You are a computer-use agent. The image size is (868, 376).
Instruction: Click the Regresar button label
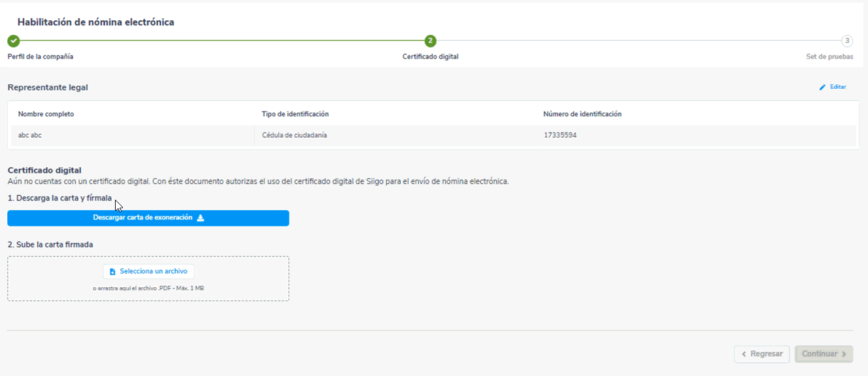coord(766,354)
